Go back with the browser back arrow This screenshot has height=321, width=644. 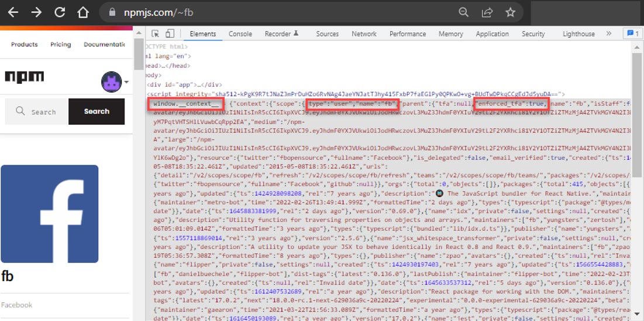click(13, 12)
